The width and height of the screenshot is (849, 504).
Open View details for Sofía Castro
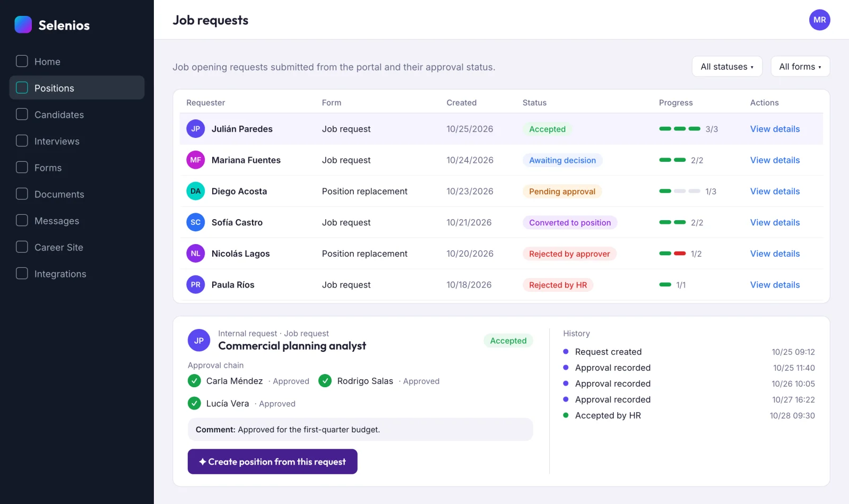[x=775, y=223]
